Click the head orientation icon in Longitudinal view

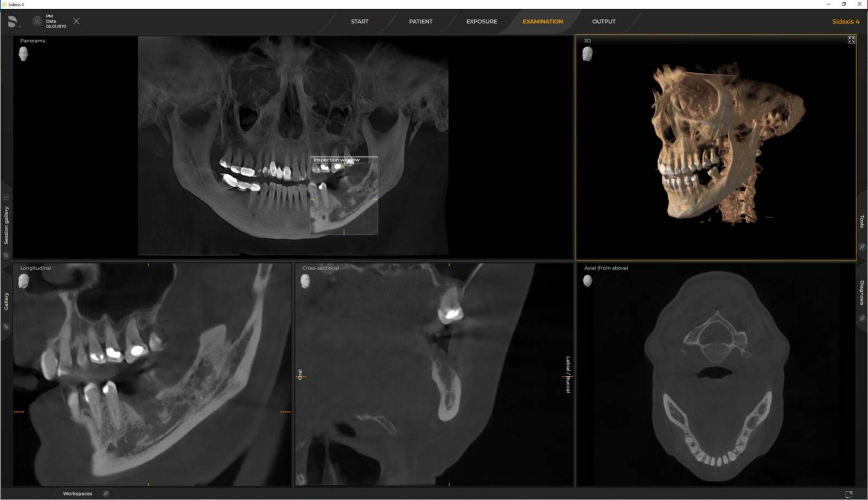(x=23, y=280)
